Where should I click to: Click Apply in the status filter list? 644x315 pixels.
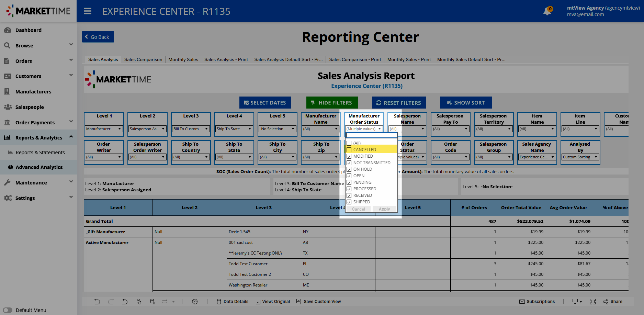[384, 209]
